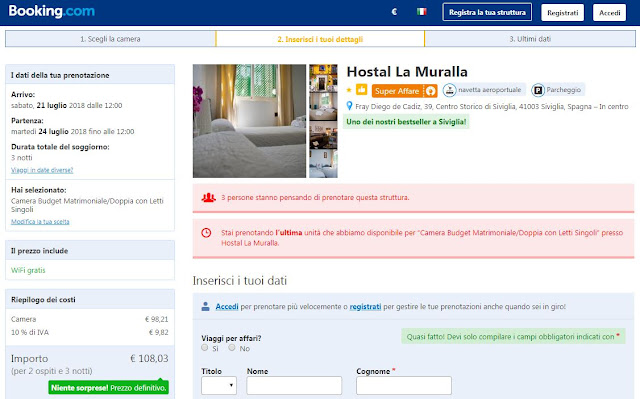The image size is (640, 399).
Task: Go to step 3 Ultimi dati
Action: (530, 39)
